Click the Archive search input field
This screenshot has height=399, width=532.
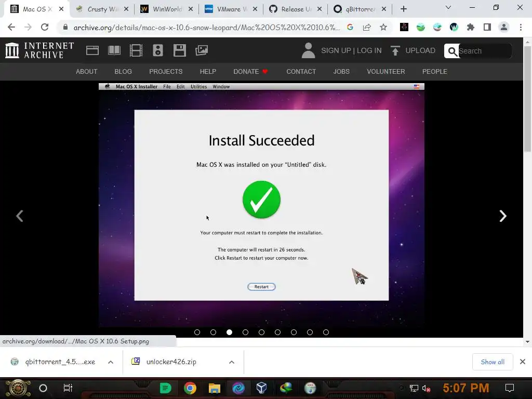tap(485, 51)
